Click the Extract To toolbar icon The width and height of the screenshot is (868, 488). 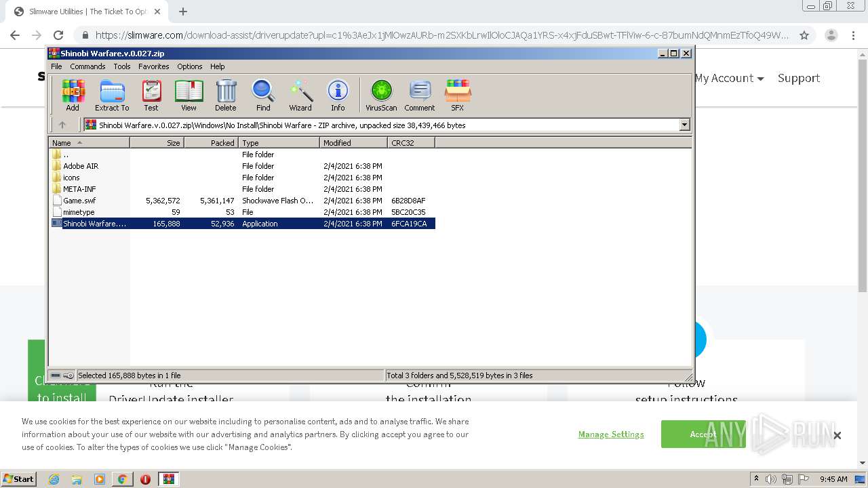[x=112, y=95]
